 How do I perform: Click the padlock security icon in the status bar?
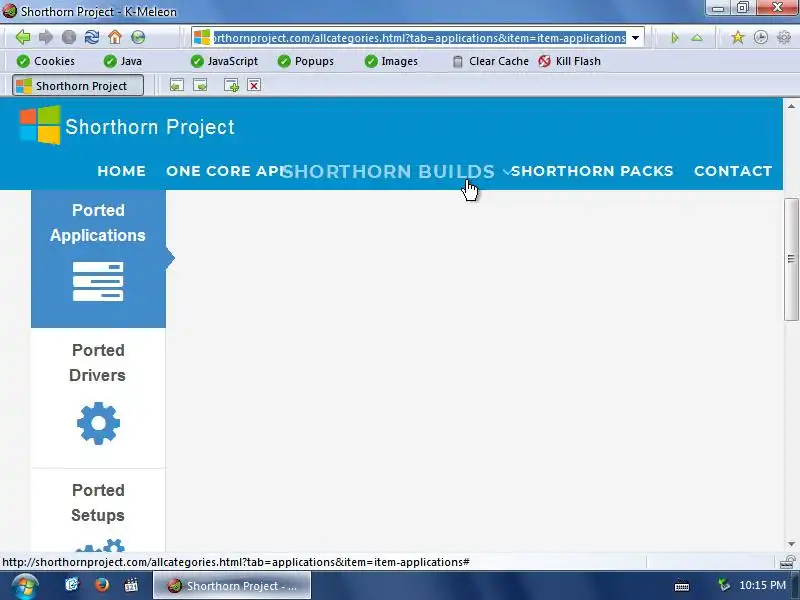point(788,562)
